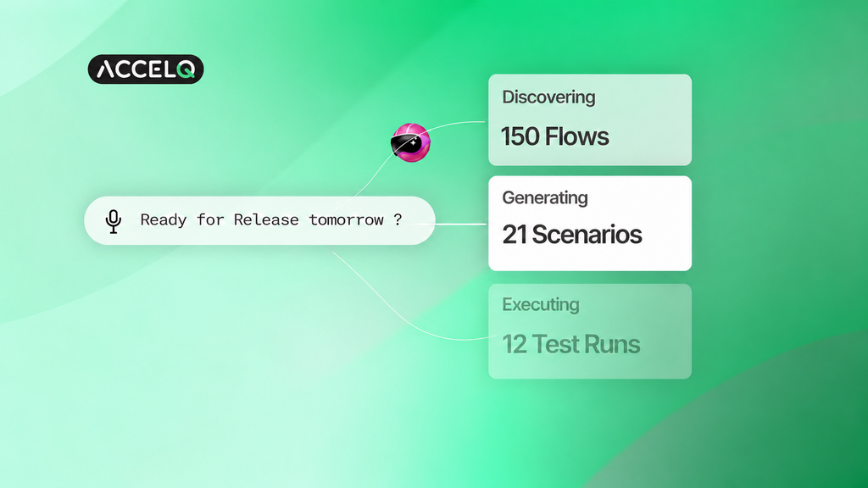Viewport: 868px width, 488px height.
Task: Open the faded Executing card
Action: pos(590,331)
